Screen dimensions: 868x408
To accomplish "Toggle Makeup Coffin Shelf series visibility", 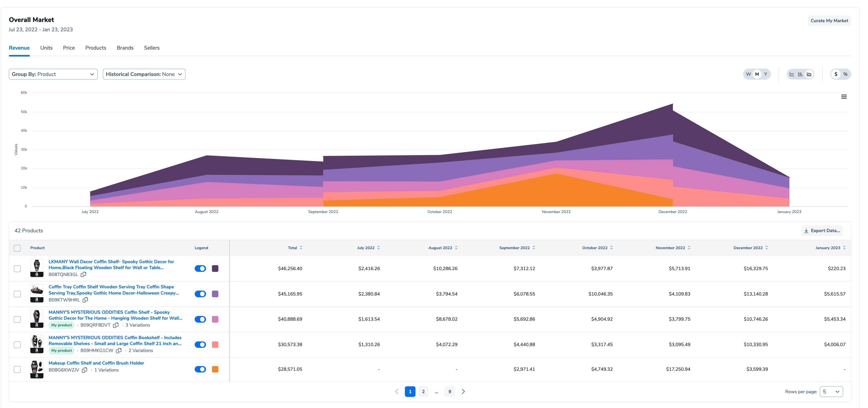I will [x=200, y=369].
